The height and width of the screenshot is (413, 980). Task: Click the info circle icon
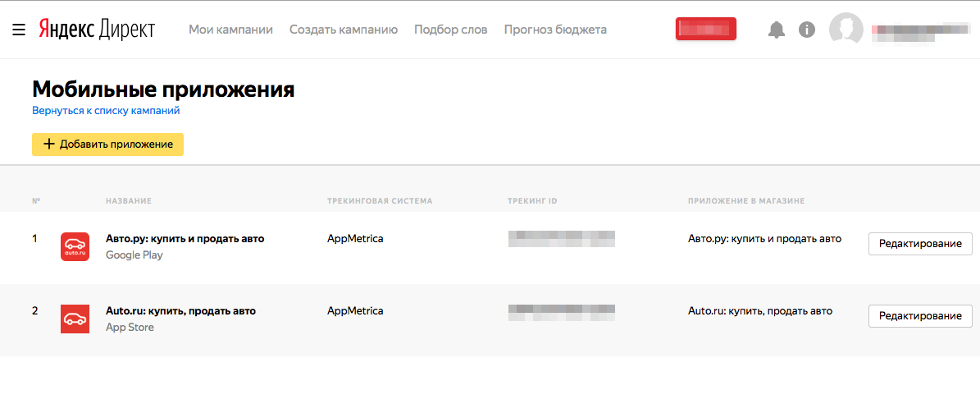(807, 30)
